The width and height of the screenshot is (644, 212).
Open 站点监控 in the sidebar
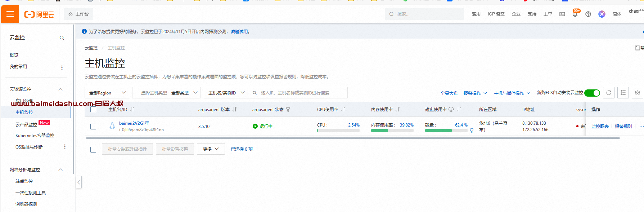tap(24, 181)
